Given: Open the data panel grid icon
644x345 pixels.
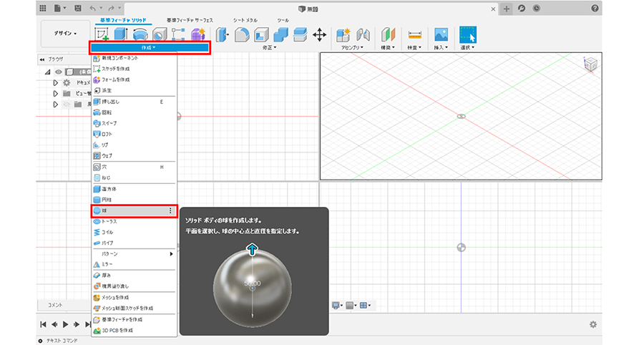Looking at the screenshot, I should tap(43, 8).
